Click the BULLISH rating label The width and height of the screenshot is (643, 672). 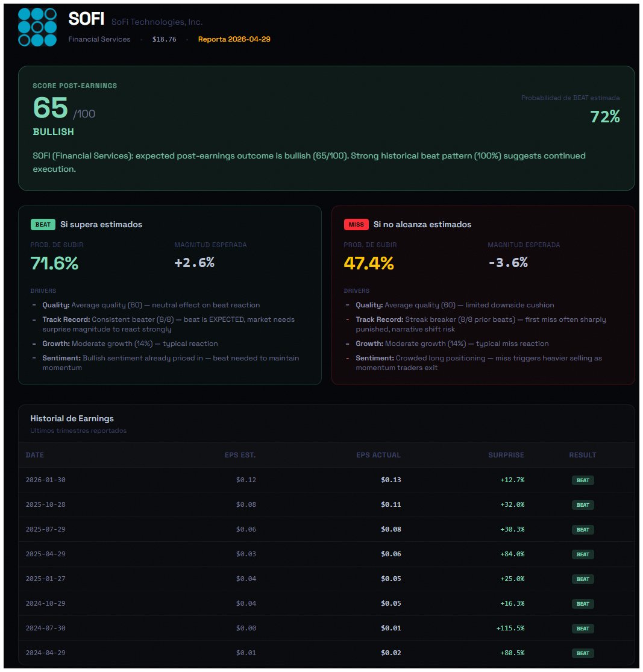tap(54, 131)
